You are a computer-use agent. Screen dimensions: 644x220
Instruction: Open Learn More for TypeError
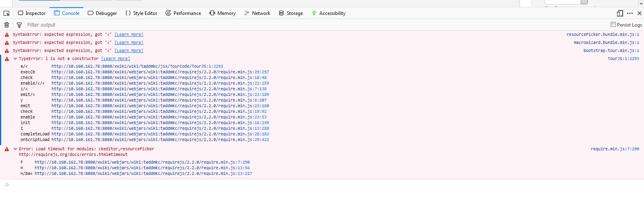(x=116, y=59)
